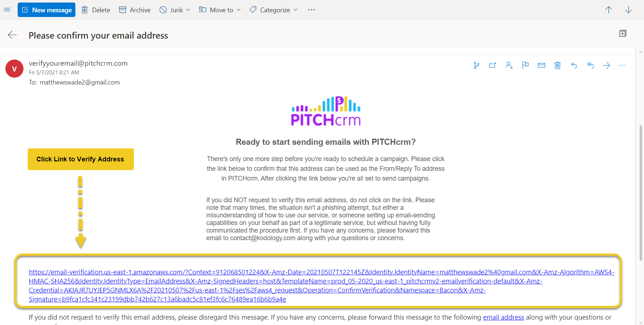
Task: Click the heading 'Ready to start sending emails with PITCHcrm?'
Action: tap(326, 142)
